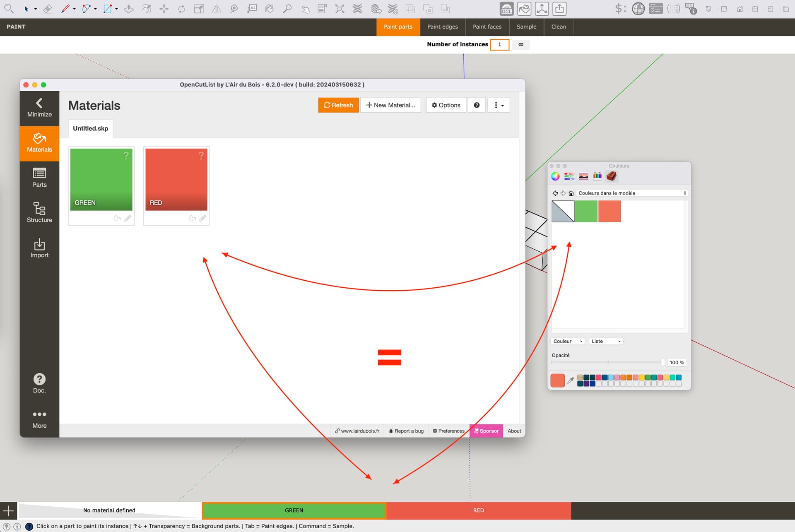Create a New Material
This screenshot has width=795, height=532.
390,105
